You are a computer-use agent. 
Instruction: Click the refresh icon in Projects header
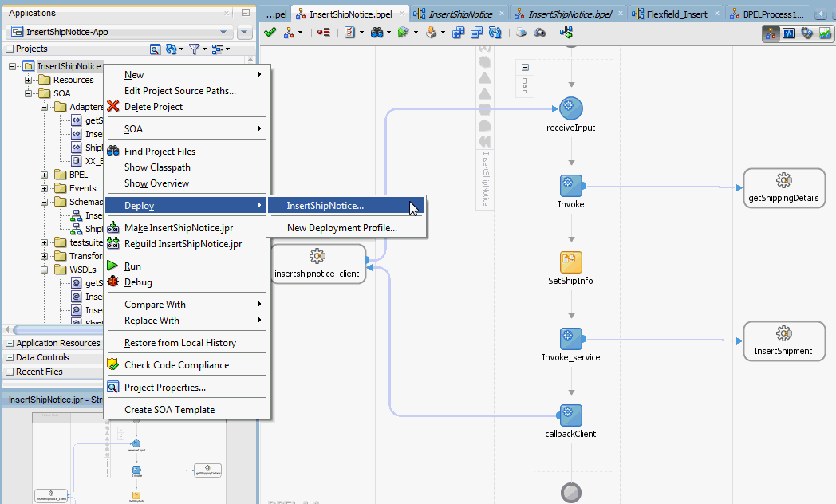point(172,49)
